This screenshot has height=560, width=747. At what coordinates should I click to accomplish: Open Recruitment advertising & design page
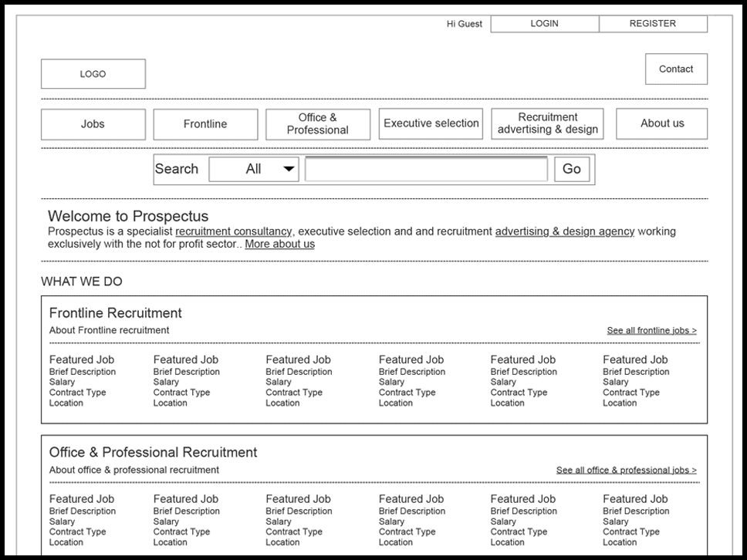click(547, 124)
